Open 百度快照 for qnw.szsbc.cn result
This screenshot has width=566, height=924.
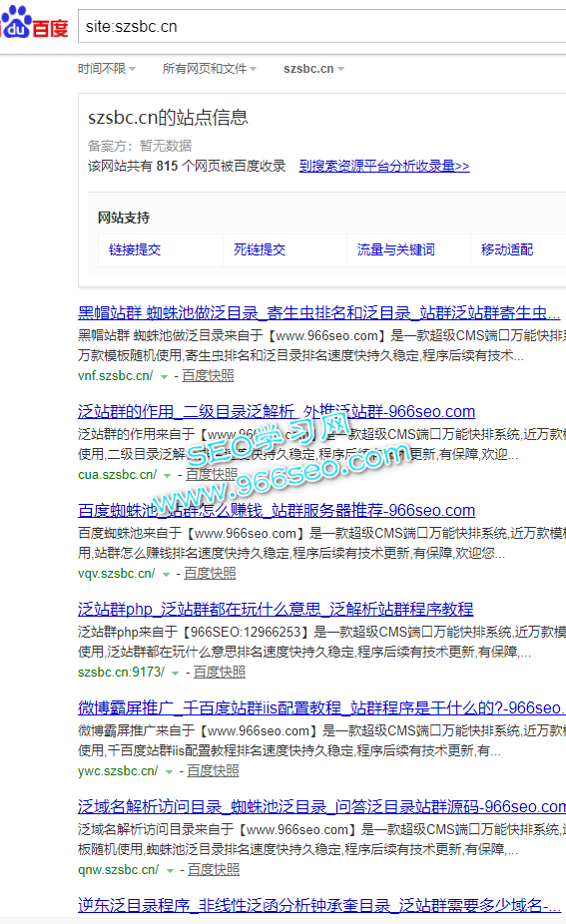point(214,870)
